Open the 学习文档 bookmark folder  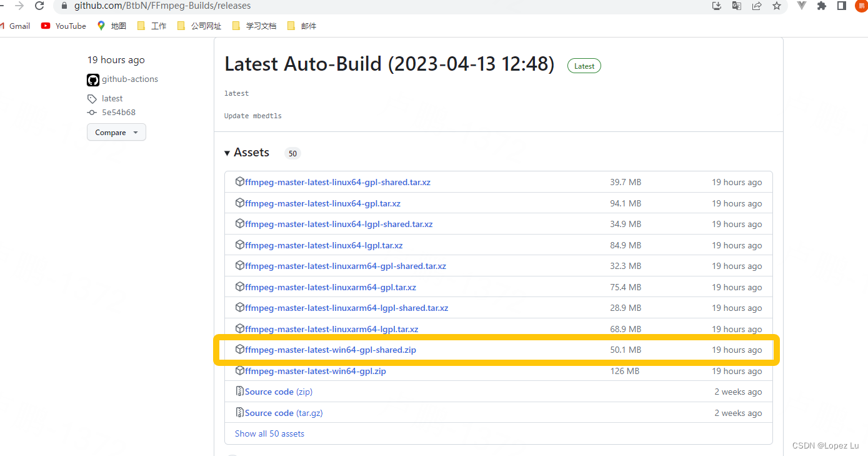pos(254,26)
